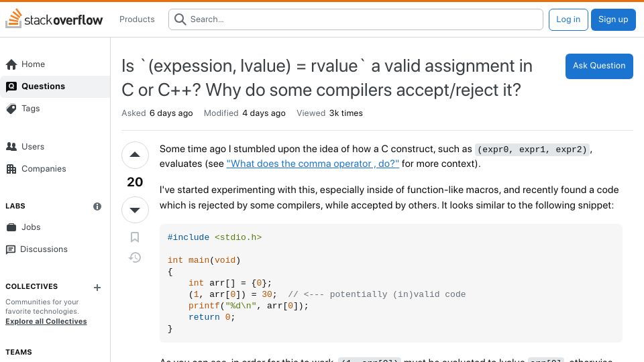Bookmark the question
This screenshot has height=362, width=644.
tap(135, 237)
